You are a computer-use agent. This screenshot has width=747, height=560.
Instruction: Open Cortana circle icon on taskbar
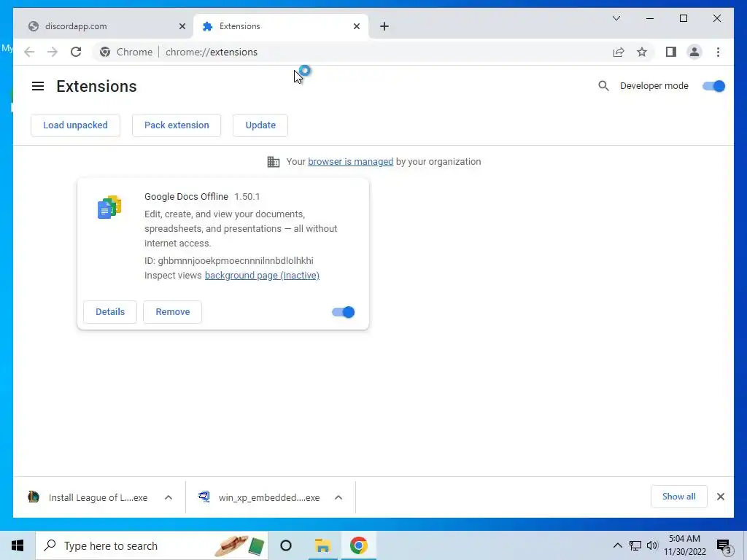(286, 545)
